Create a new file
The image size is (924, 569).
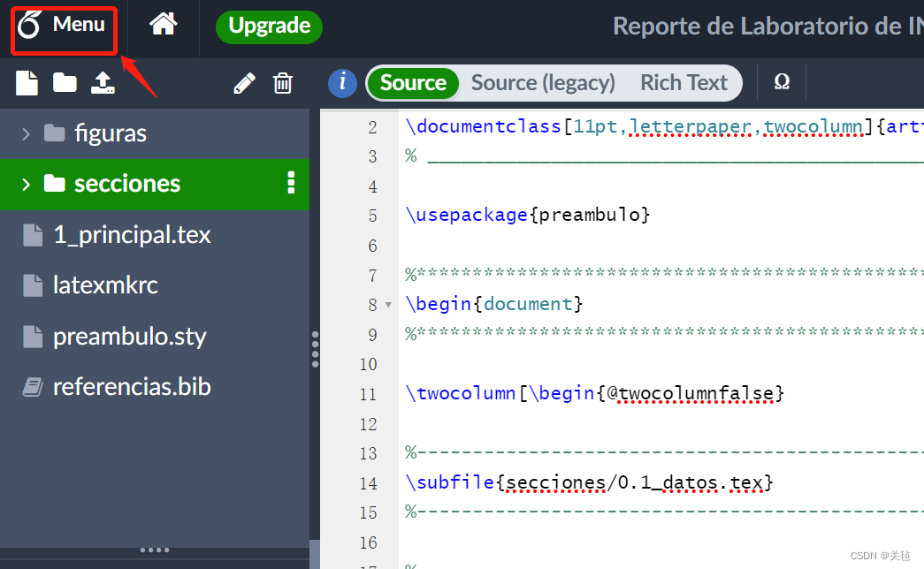point(27,83)
